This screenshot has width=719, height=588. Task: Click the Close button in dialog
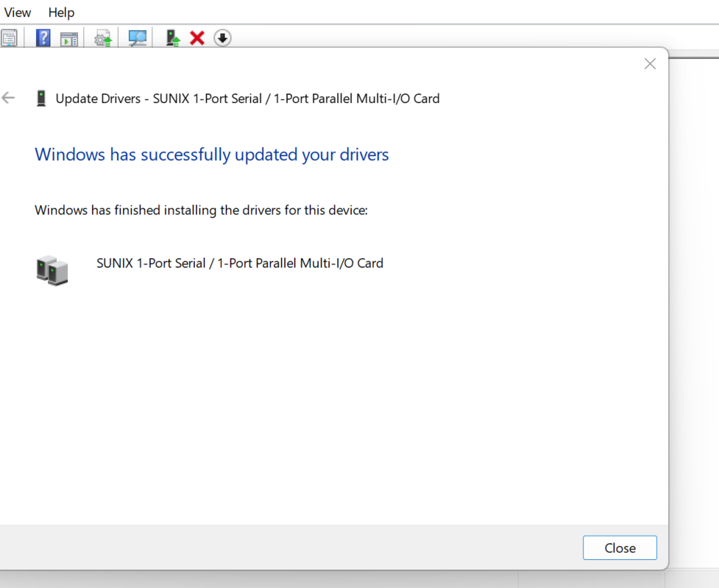620,548
